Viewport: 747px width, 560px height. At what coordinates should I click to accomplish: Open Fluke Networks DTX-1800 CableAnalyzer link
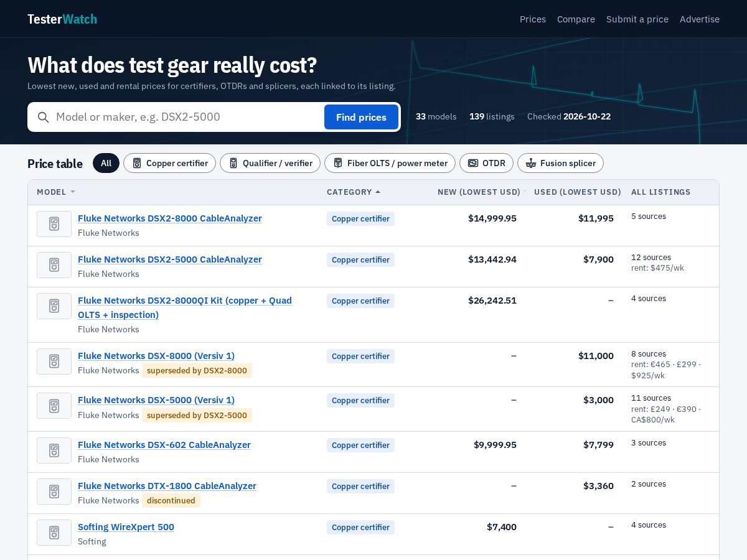(x=167, y=486)
